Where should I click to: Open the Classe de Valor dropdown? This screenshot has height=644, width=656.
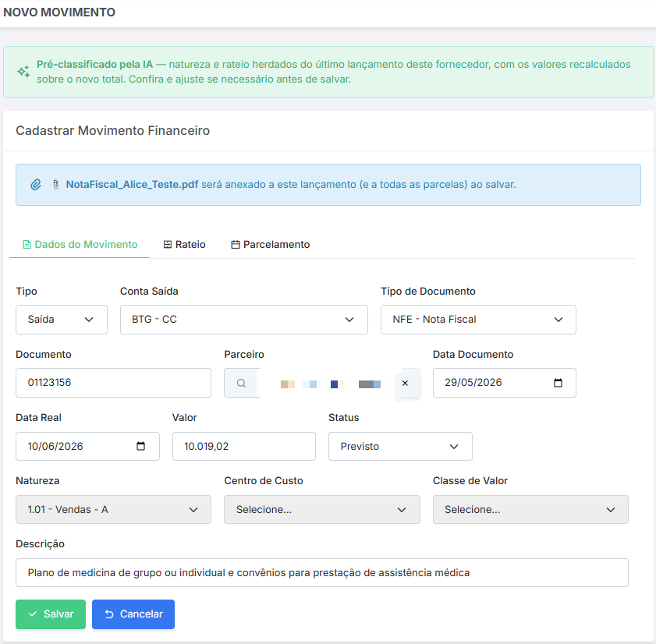(x=530, y=509)
